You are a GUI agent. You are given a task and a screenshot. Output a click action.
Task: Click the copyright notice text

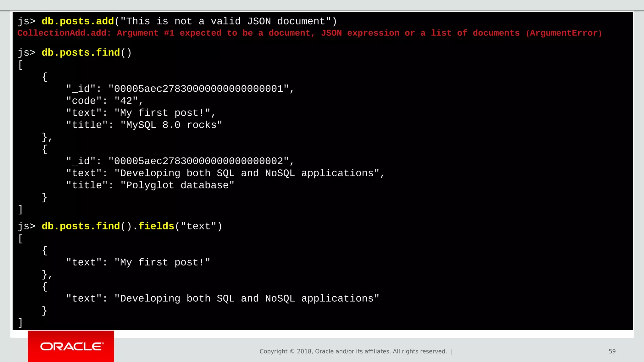point(353,351)
